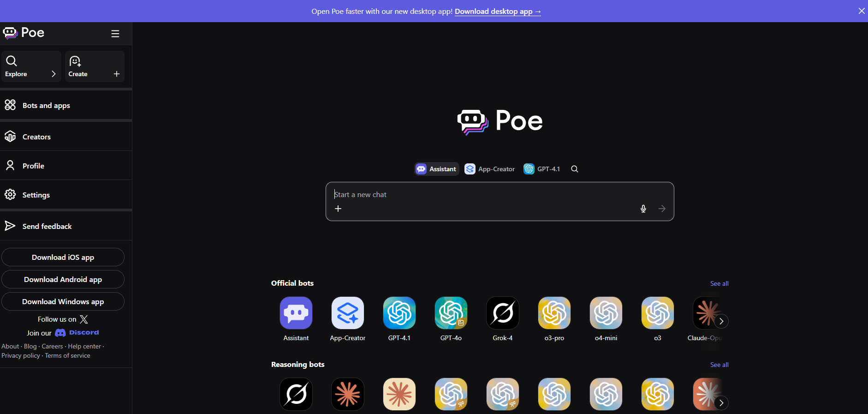
Task: Open Settings in the sidebar
Action: [x=66, y=195]
